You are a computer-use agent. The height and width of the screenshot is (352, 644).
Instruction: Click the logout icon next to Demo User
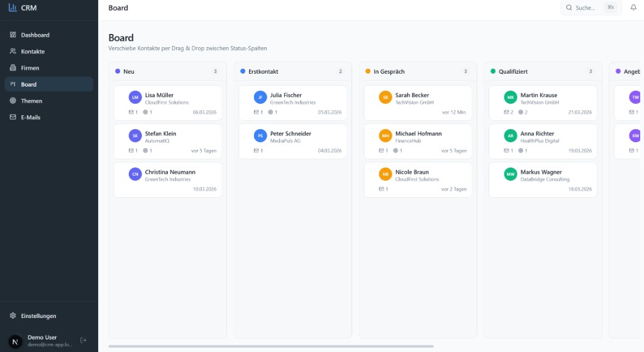click(x=83, y=341)
